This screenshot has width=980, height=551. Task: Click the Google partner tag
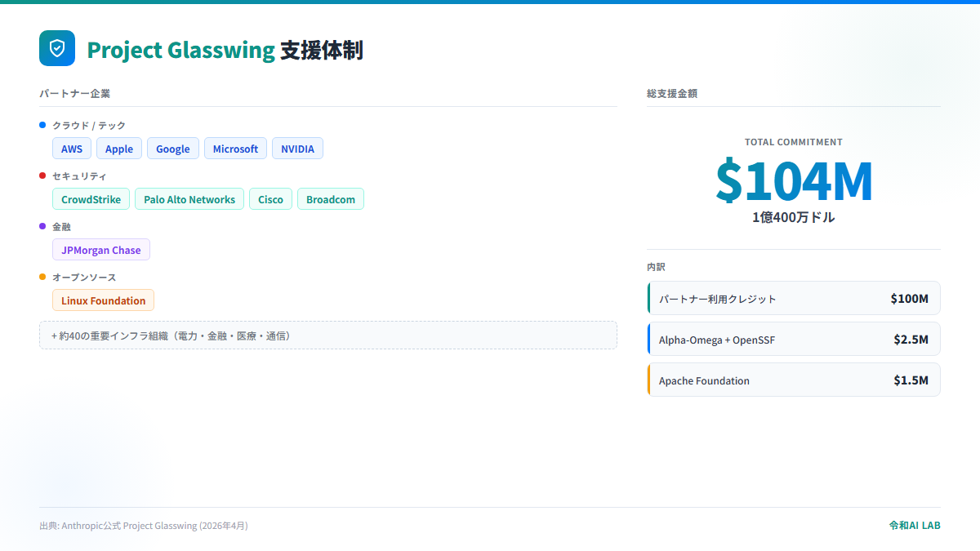[173, 149]
